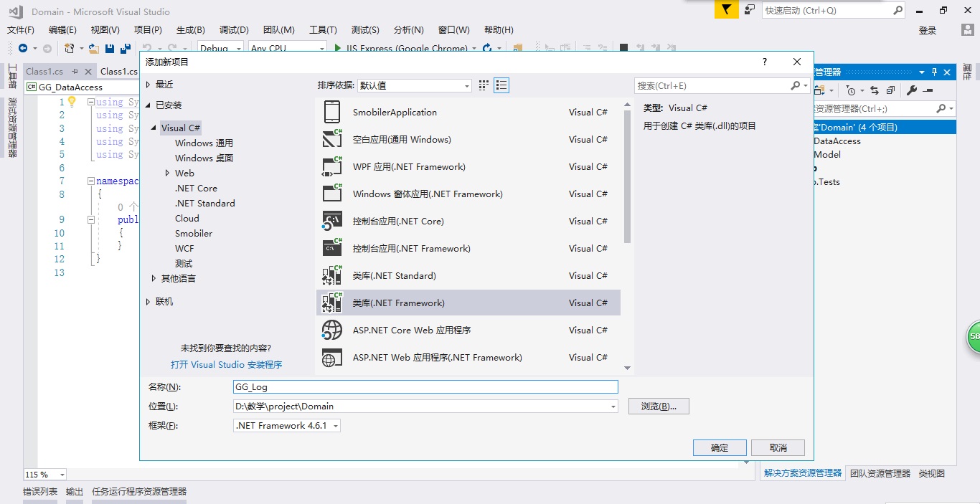Click the Solution Explorer sync icon
The width and height of the screenshot is (980, 504).
875,90
